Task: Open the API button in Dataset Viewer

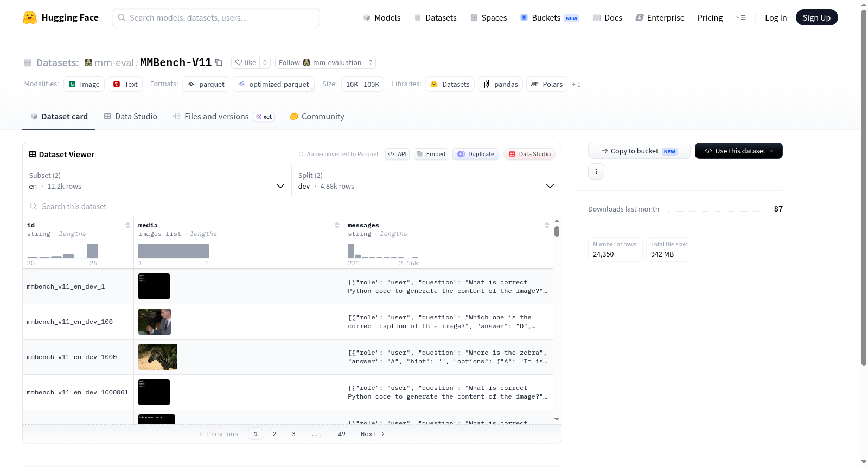Action: click(397, 154)
